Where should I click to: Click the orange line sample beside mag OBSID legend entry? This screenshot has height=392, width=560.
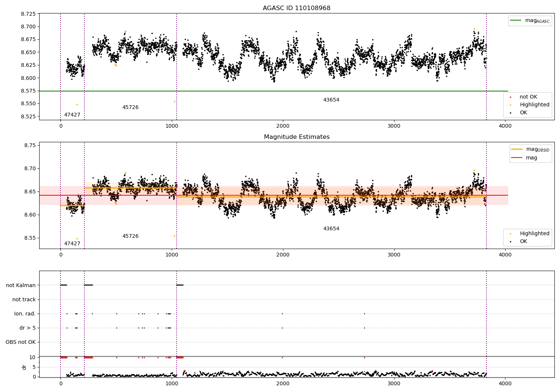pos(517,149)
